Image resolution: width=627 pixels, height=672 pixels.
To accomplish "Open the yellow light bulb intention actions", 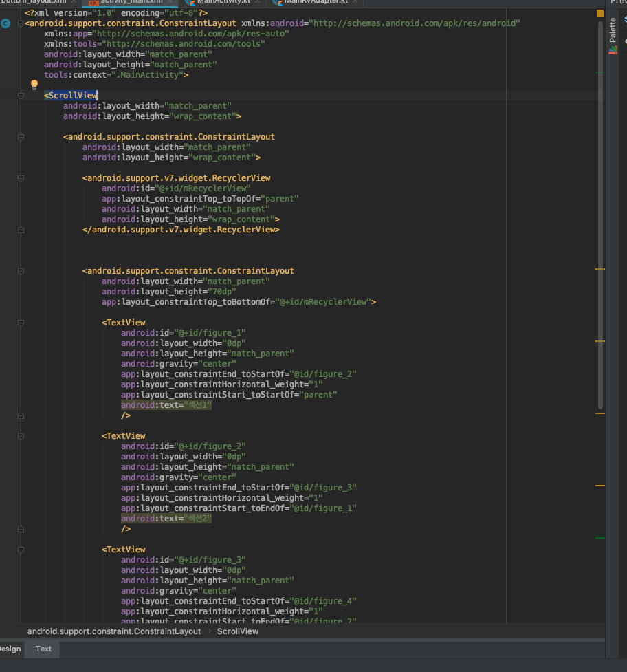I will click(x=34, y=85).
